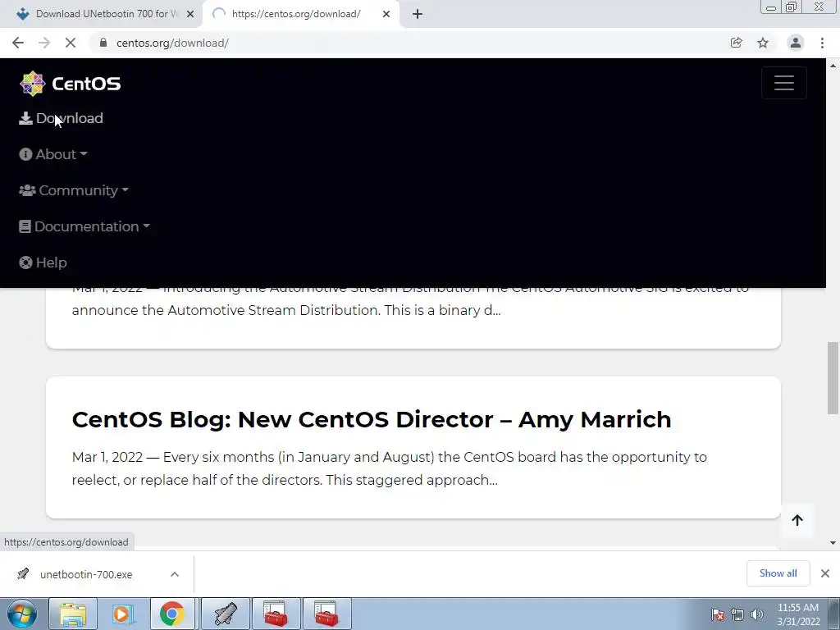The width and height of the screenshot is (840, 630).
Task: Open Windows Explorer from the taskbar
Action: pyautogui.click(x=73, y=614)
